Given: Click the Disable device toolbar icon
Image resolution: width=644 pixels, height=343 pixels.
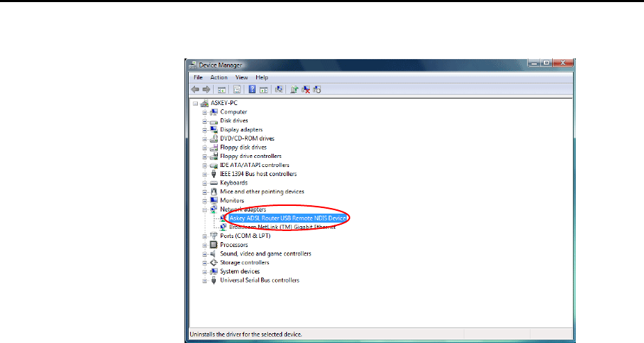Looking at the screenshot, I should (x=317, y=90).
